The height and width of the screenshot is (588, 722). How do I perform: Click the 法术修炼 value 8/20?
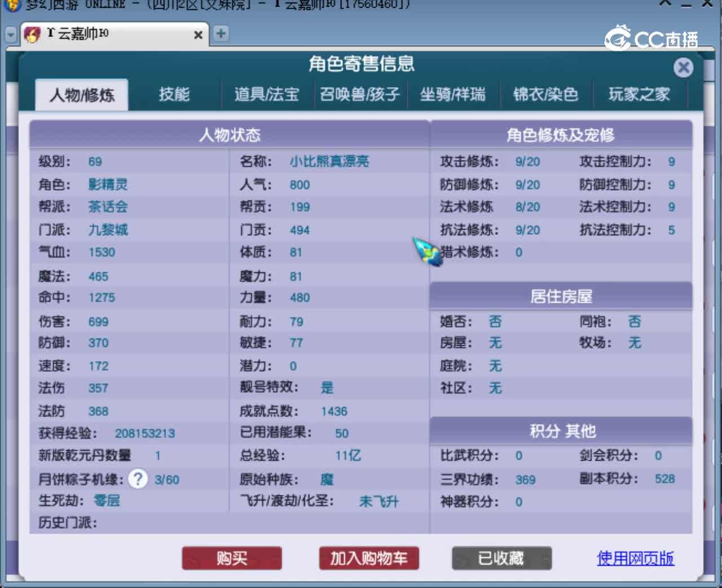pyautogui.click(x=527, y=207)
